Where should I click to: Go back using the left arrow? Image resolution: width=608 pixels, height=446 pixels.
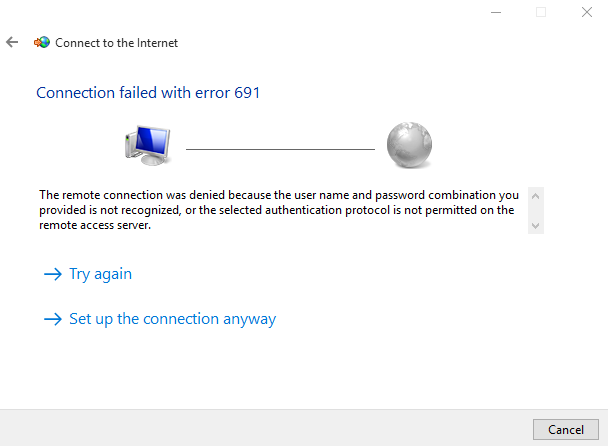(12, 42)
